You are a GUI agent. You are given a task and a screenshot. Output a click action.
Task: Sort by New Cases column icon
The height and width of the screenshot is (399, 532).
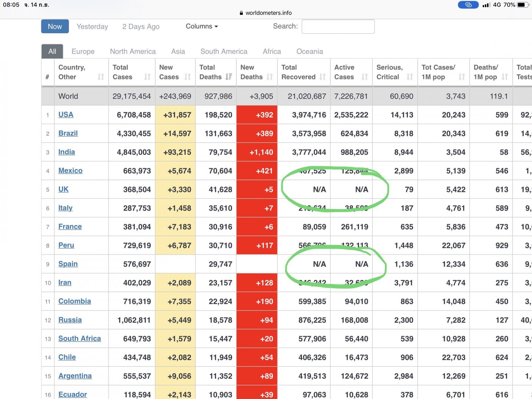[188, 77]
